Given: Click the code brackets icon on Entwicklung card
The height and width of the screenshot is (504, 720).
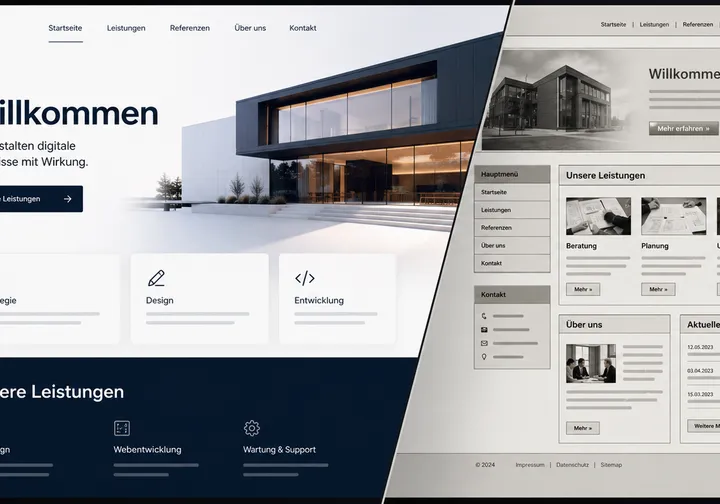Looking at the screenshot, I should (305, 278).
